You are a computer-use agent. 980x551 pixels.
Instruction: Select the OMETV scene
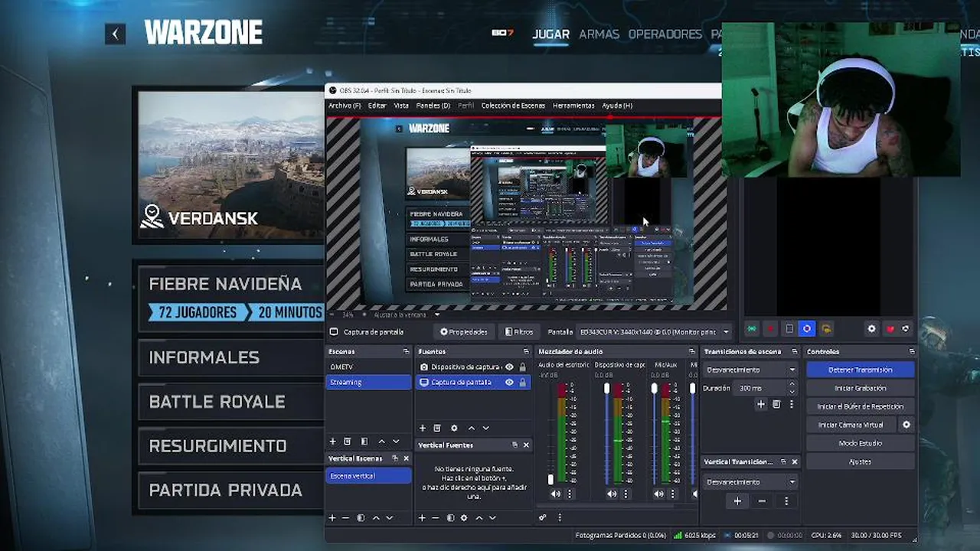(x=368, y=367)
